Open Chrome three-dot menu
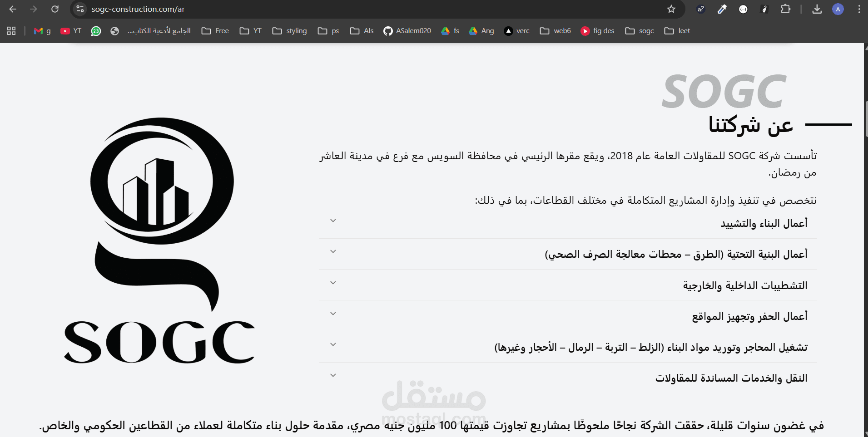 [x=859, y=9]
